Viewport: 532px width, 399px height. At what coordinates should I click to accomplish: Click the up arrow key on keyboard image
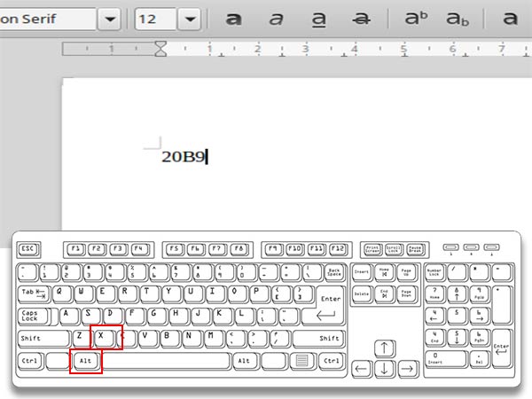click(x=384, y=347)
